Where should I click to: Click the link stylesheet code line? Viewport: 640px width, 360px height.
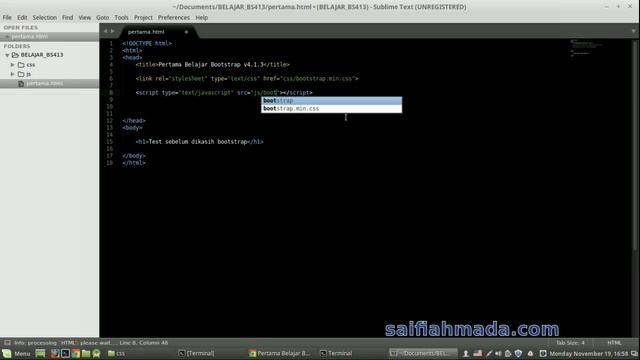tap(247, 78)
